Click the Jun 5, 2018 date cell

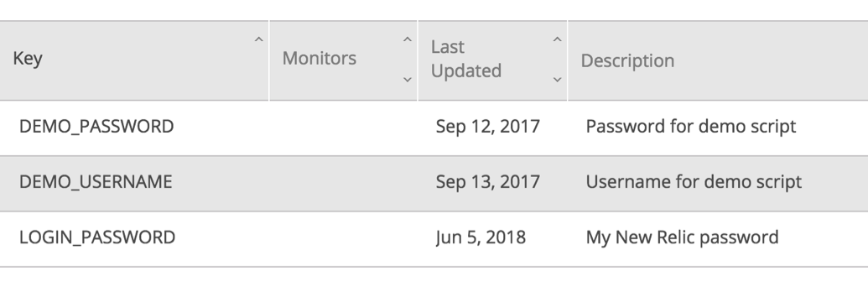tap(481, 238)
